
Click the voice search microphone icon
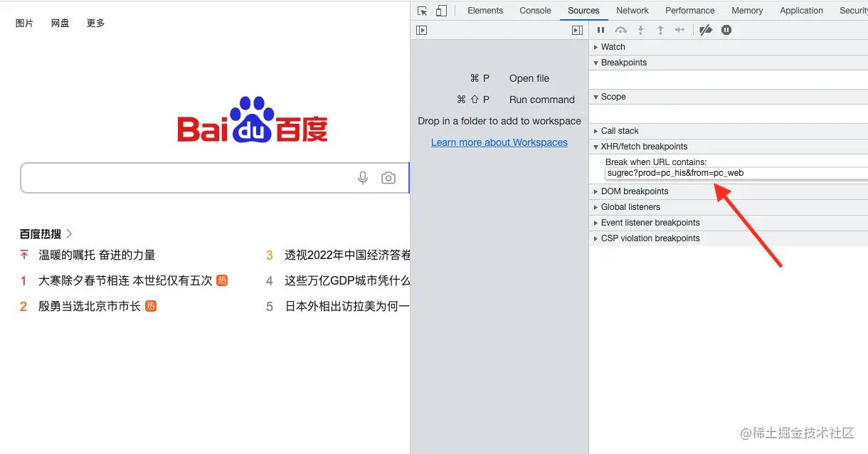(363, 178)
